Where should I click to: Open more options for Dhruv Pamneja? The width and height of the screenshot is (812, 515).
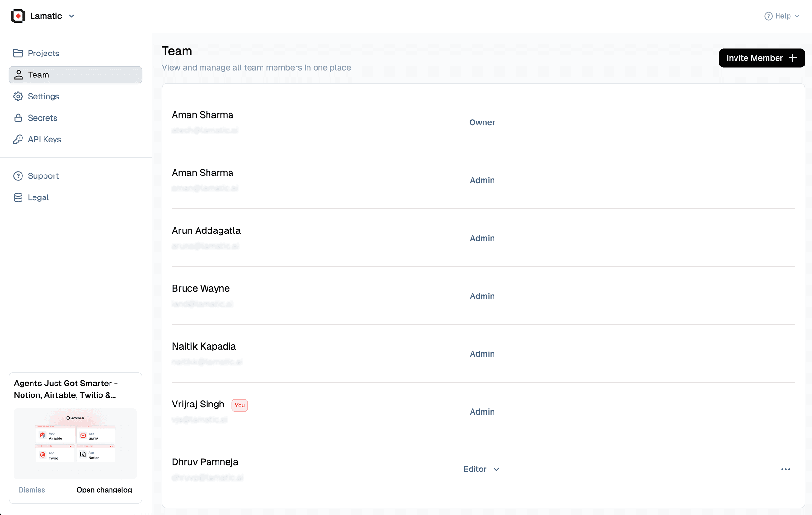coord(785,469)
